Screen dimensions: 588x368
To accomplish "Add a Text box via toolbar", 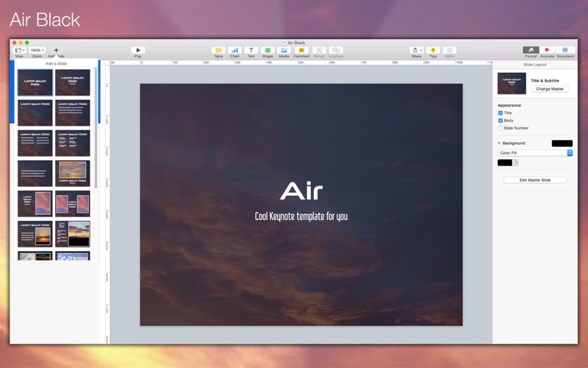I will pyautogui.click(x=251, y=50).
